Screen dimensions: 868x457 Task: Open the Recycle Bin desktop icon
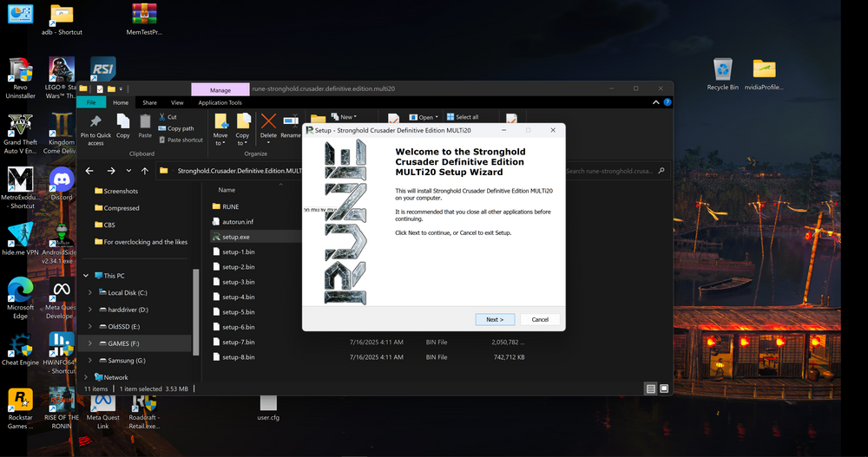coord(722,74)
